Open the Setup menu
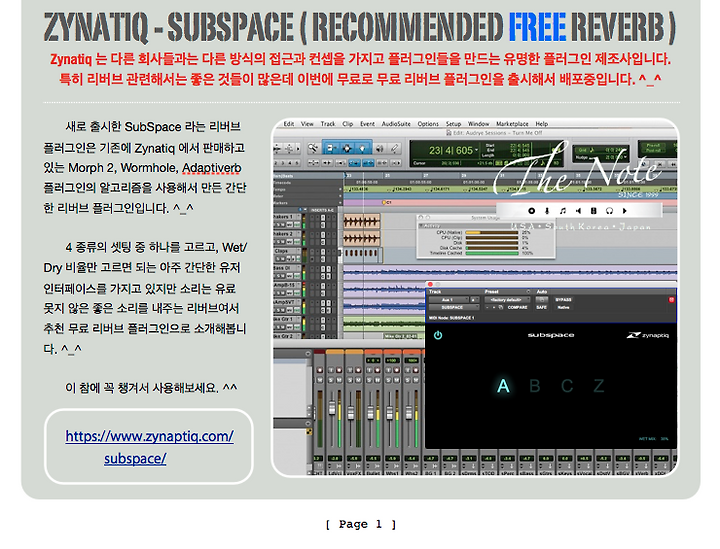 coord(453,123)
